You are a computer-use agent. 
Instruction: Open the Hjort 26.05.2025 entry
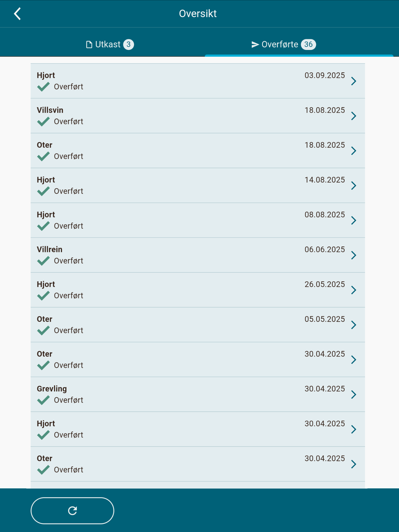(x=198, y=290)
